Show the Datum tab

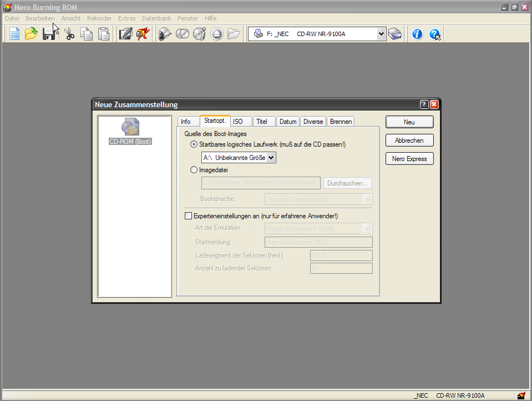(x=288, y=122)
